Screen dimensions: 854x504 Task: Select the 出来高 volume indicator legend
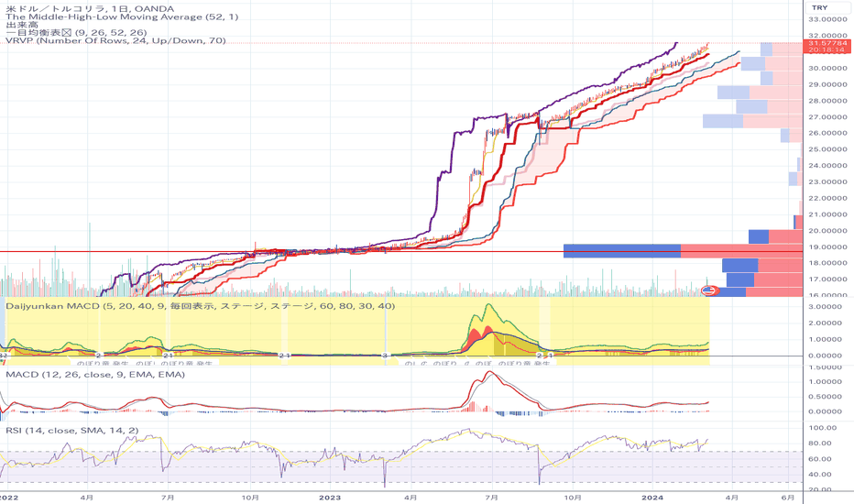pyautogui.click(x=22, y=25)
